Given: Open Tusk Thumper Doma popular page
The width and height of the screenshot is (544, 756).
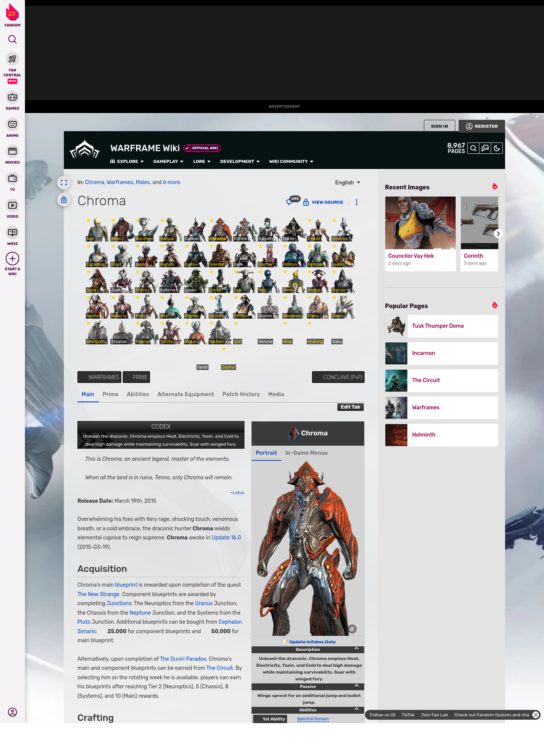Looking at the screenshot, I should click(x=442, y=326).
